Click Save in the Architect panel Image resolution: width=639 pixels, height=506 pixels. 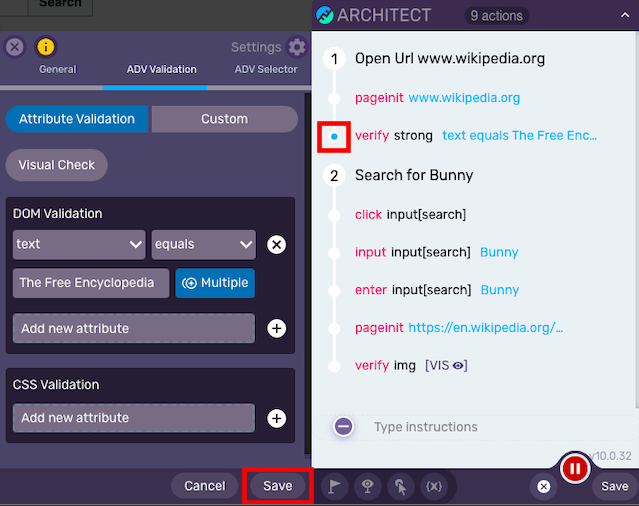(615, 486)
